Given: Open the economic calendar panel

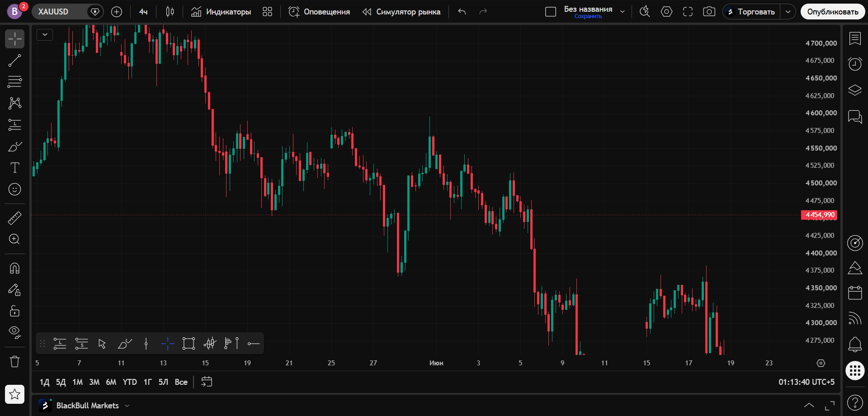Looking at the screenshot, I should pyautogui.click(x=855, y=293).
